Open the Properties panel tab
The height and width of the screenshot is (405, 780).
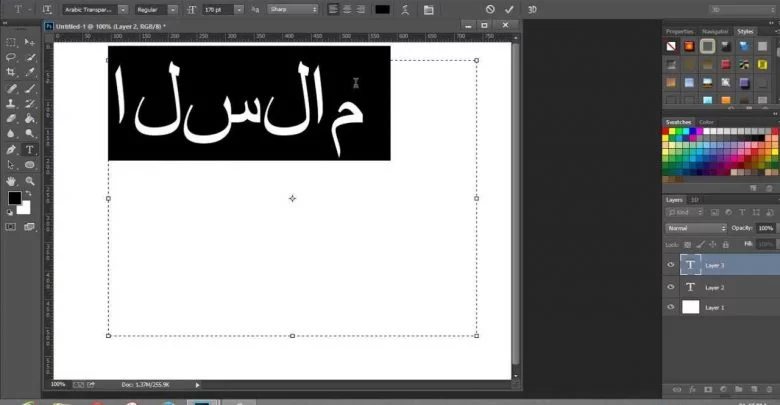680,31
